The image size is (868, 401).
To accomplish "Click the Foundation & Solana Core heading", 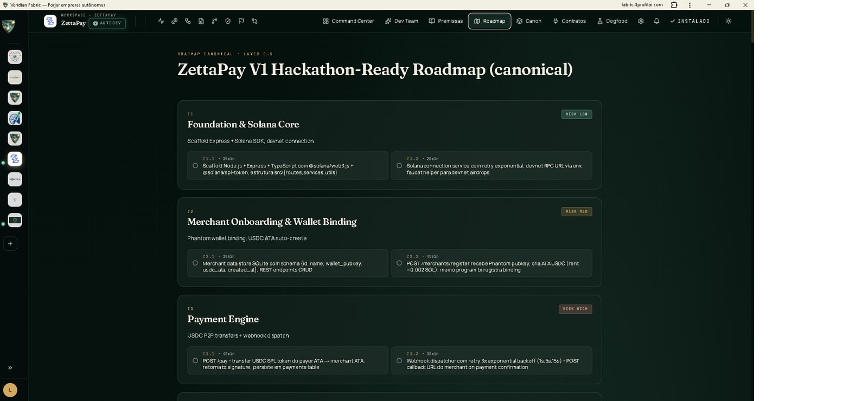I will click(244, 125).
